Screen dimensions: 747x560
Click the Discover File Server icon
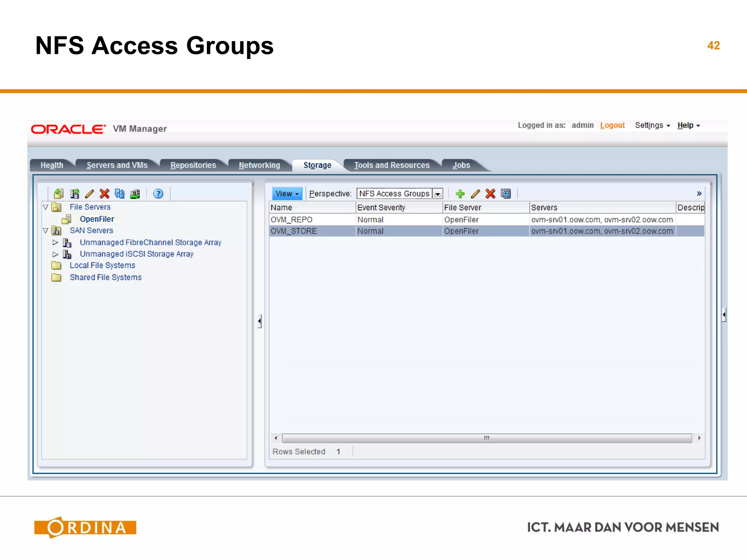(59, 194)
